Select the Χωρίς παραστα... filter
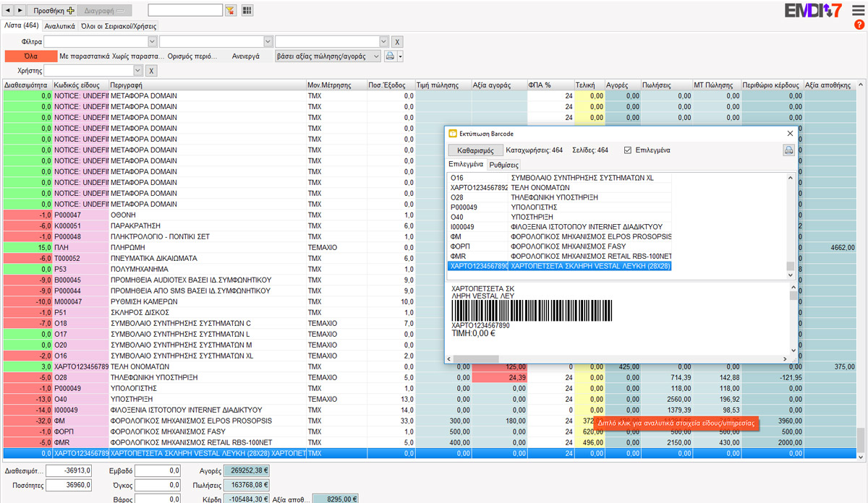The image size is (868, 503). tap(137, 56)
